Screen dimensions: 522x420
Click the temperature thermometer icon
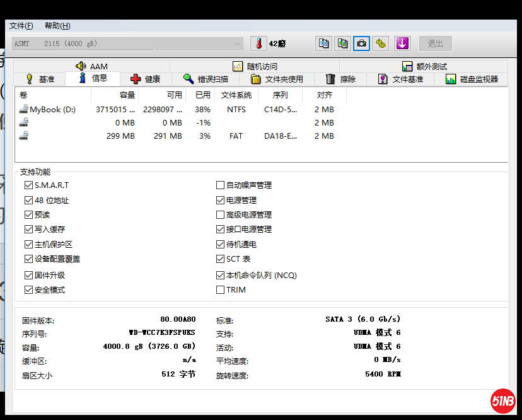pyautogui.click(x=258, y=44)
